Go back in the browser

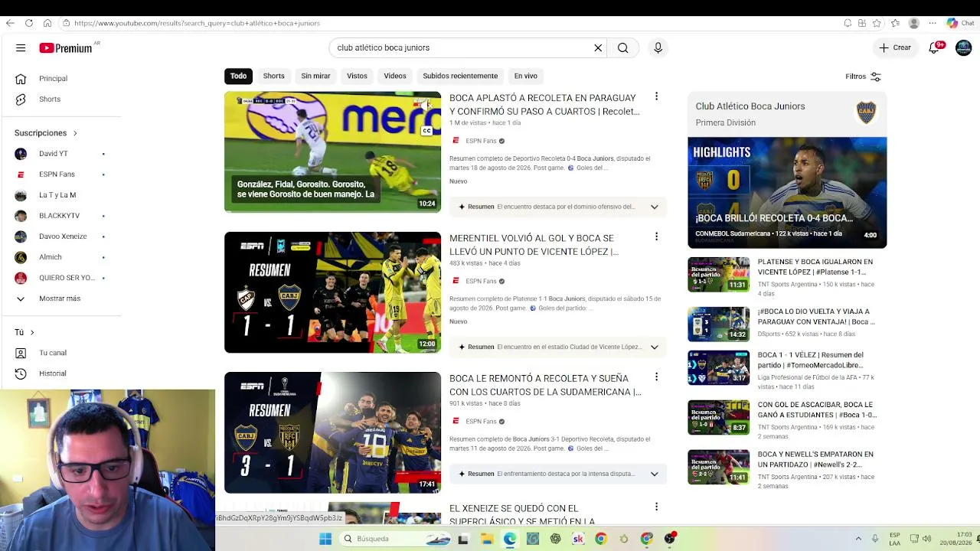point(10,23)
